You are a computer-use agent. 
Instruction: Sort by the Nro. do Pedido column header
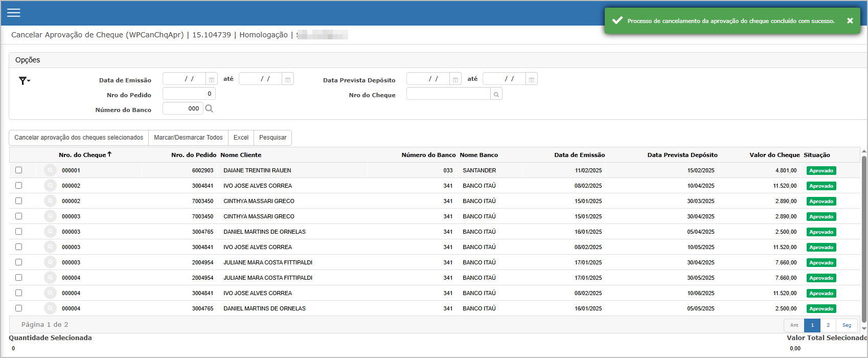(194, 155)
